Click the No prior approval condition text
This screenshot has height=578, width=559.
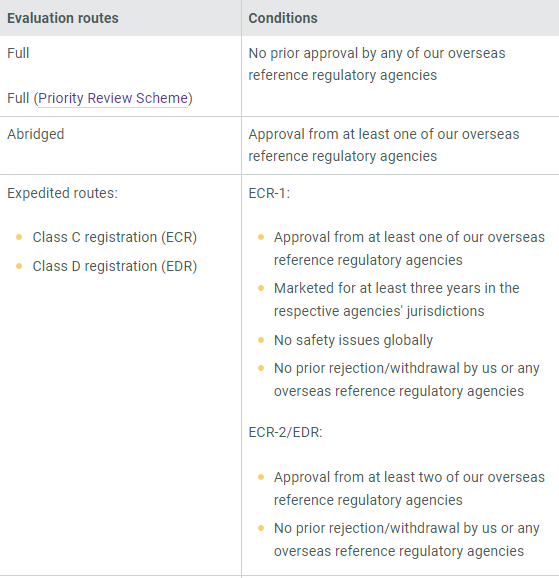(x=377, y=64)
